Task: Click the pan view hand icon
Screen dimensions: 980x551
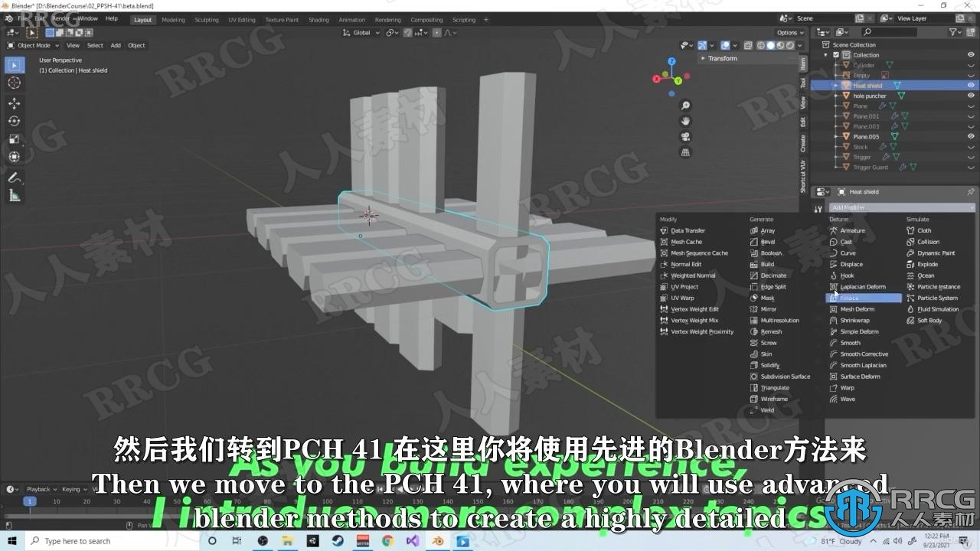Action: pos(685,121)
